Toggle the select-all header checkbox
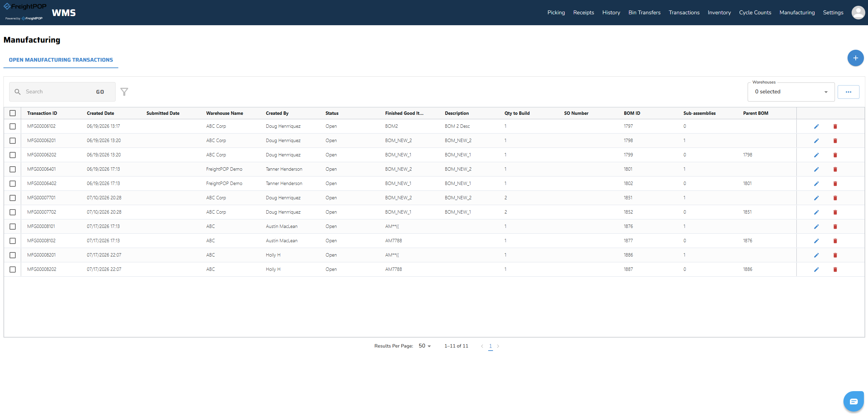868x416 pixels. [13, 113]
